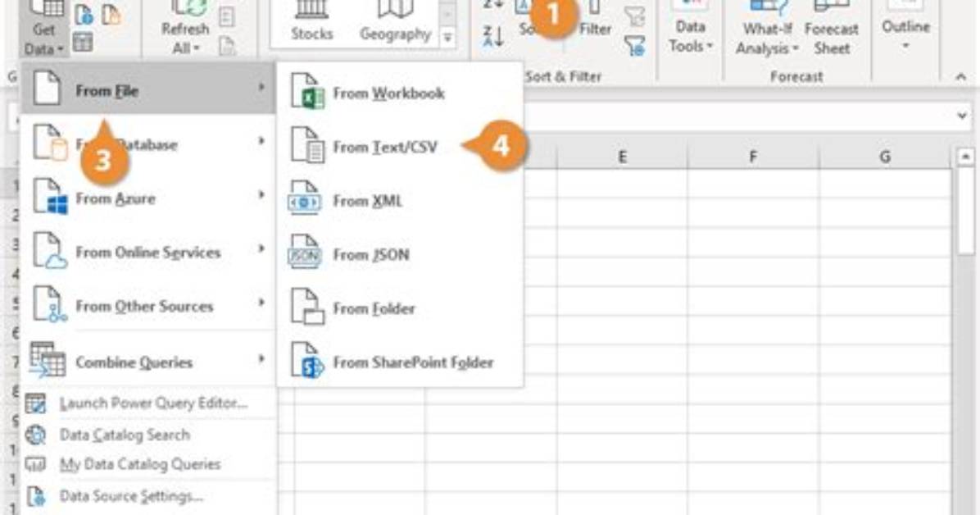
Task: Click the My Data Catalog Queries icon
Action: (x=35, y=463)
